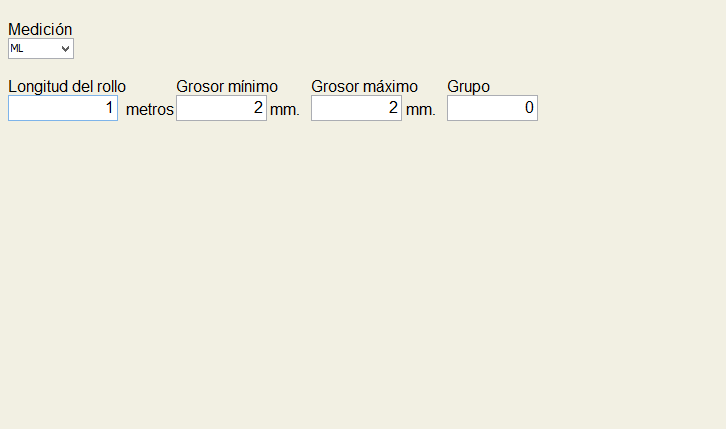
Task: Click the mm. unit beside Grosor mínimo
Action: pyautogui.click(x=285, y=110)
